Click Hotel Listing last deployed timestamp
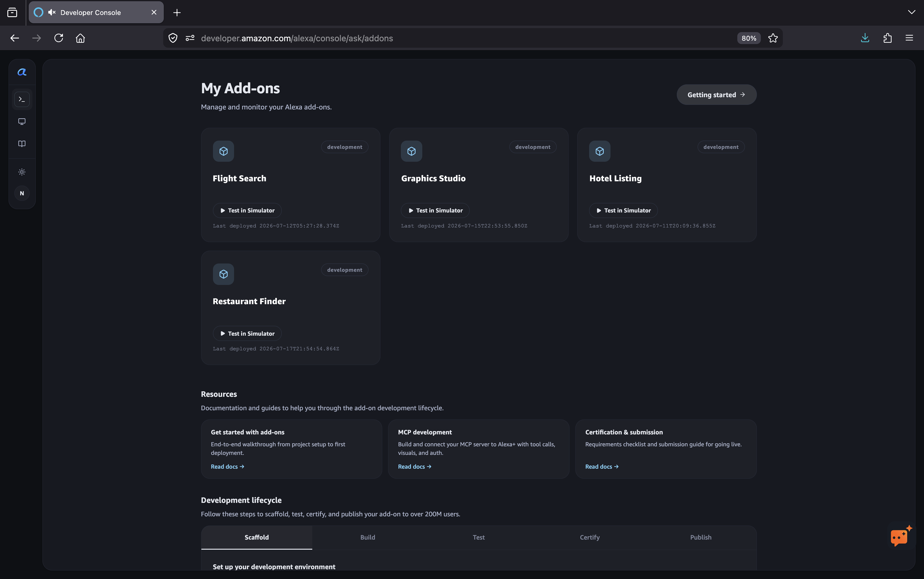The width and height of the screenshot is (924, 579). (x=652, y=226)
